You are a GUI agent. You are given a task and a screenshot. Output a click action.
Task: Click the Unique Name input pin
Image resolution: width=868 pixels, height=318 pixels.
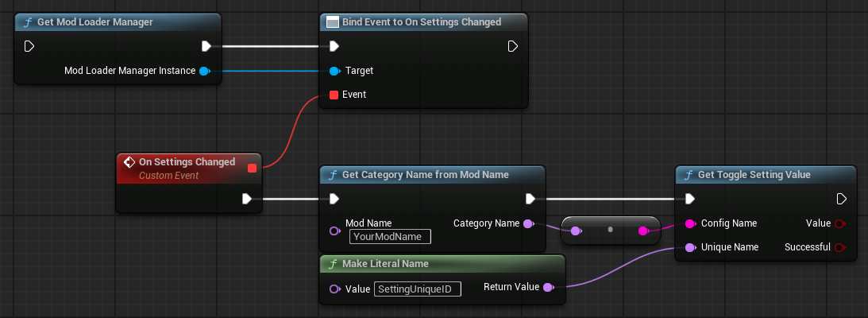690,247
